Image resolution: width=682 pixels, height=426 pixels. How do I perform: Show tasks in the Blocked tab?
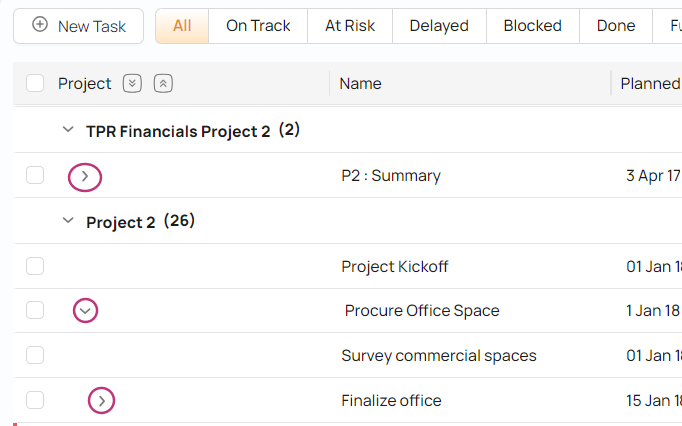pos(532,26)
